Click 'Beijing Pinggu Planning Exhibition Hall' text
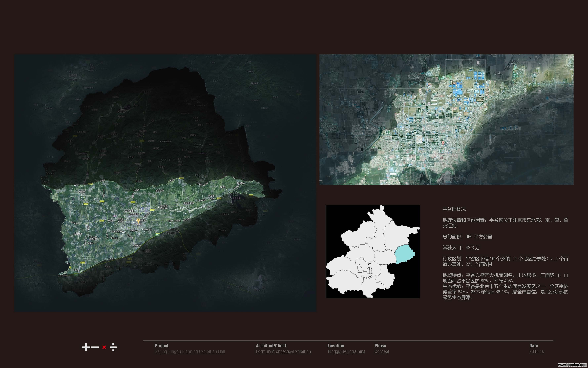This screenshot has height=368, width=588. 190,351
